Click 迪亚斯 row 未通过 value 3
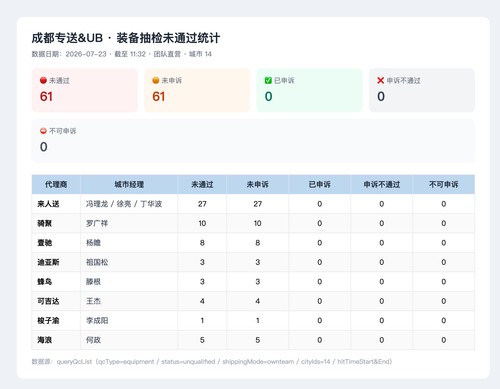This screenshot has width=500, height=389. coord(202,262)
